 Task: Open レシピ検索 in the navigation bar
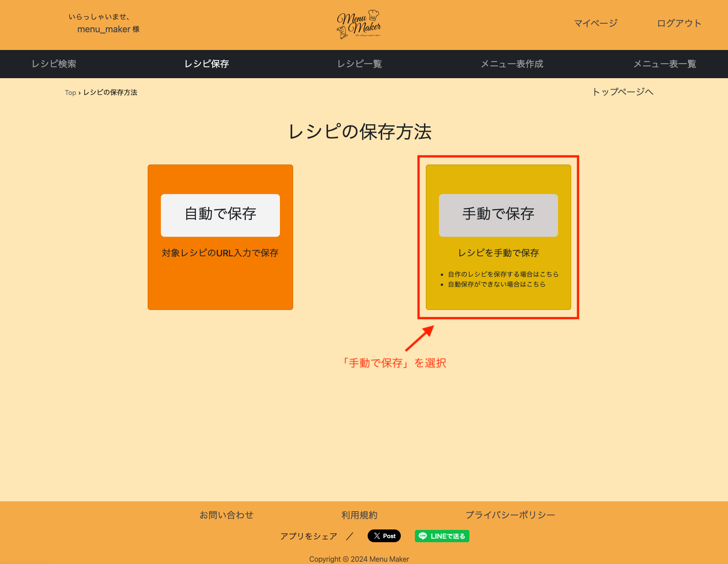pos(54,64)
